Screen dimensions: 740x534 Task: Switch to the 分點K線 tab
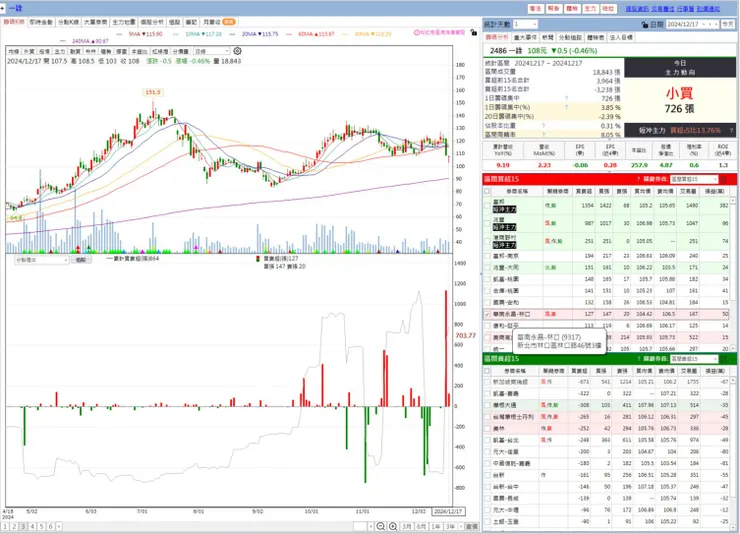(x=68, y=22)
